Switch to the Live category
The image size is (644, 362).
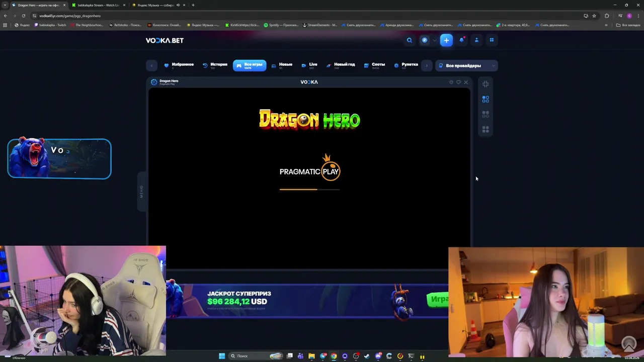(x=309, y=65)
